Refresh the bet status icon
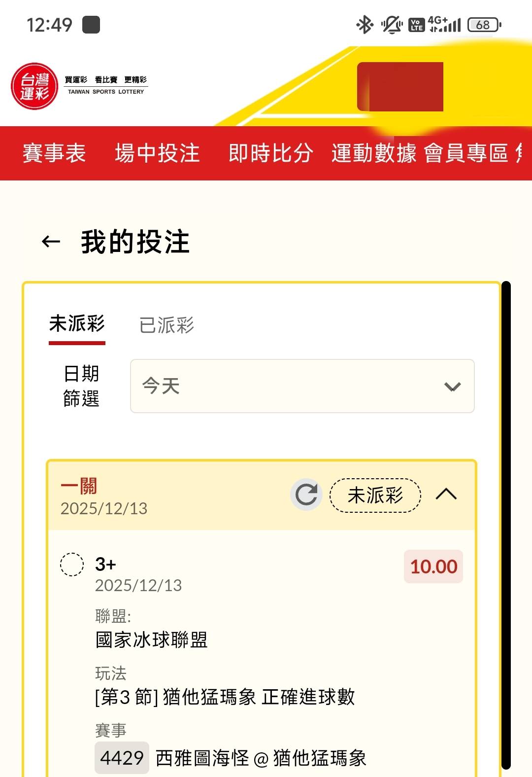 click(306, 494)
